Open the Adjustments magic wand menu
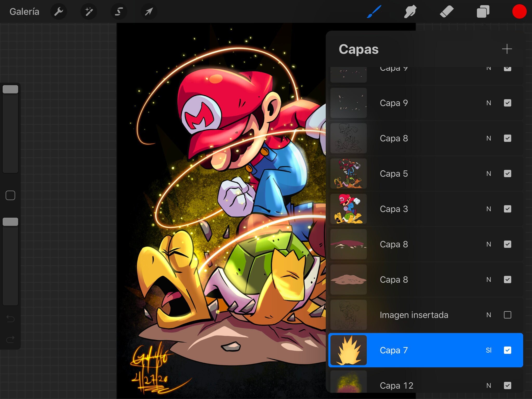Image resolution: width=532 pixels, height=399 pixels. tap(89, 11)
